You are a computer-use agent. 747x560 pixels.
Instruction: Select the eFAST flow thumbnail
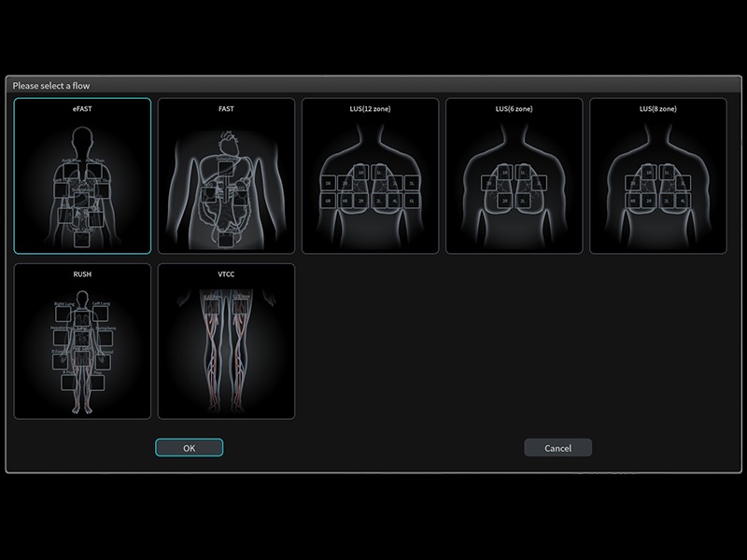tap(82, 175)
